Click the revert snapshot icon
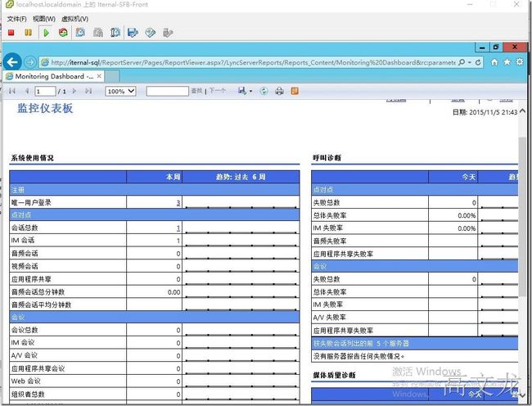 [x=98, y=33]
